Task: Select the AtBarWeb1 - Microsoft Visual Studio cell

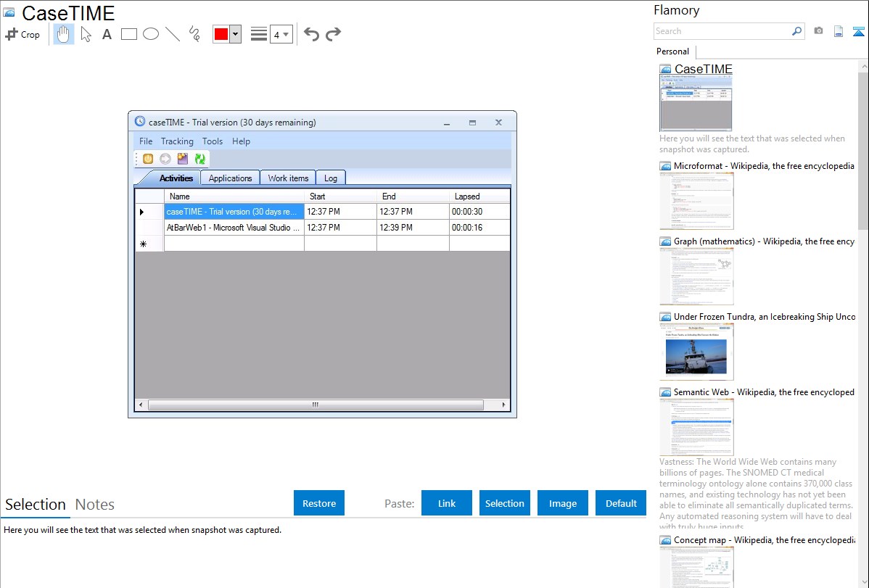Action: tap(234, 227)
